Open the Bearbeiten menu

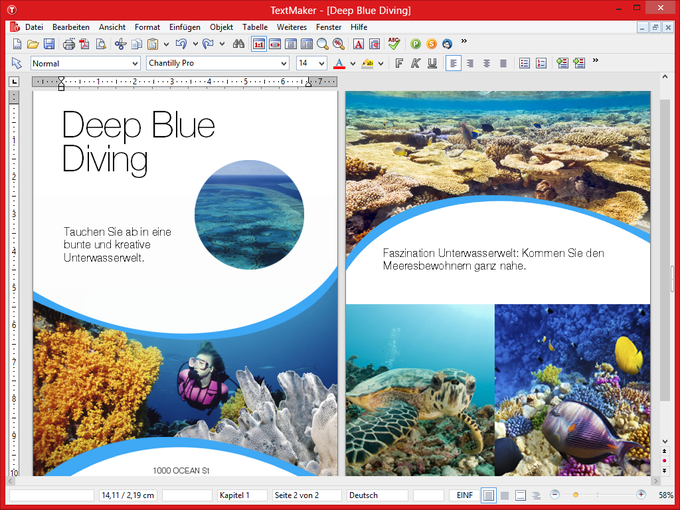[71, 27]
